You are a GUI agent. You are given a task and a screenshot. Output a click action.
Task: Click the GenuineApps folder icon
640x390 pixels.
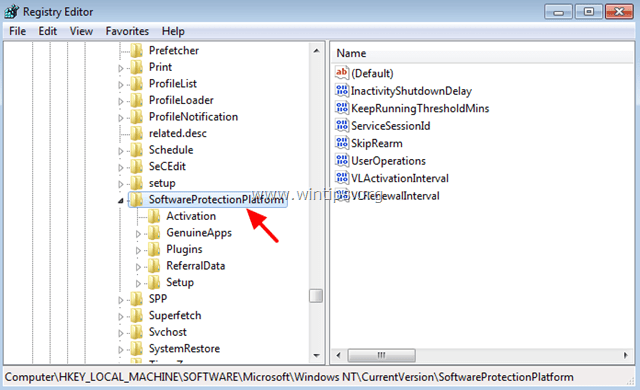(x=154, y=233)
